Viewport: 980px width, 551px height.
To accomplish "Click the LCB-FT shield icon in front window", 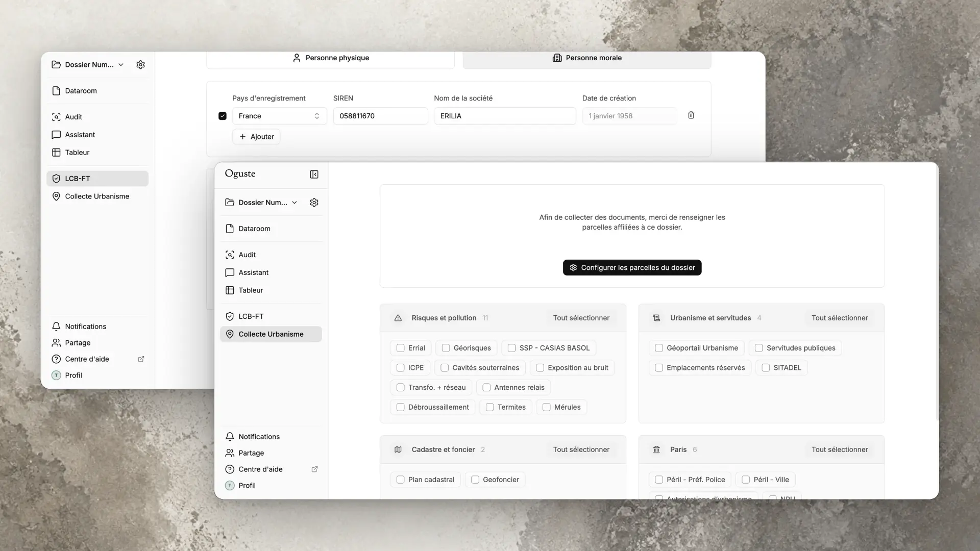I will [x=230, y=316].
